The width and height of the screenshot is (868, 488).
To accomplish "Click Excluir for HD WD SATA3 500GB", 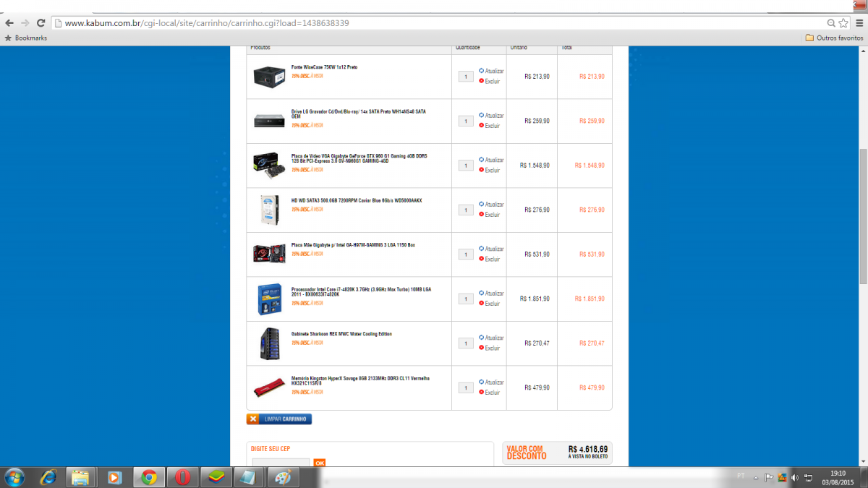I will click(x=490, y=215).
